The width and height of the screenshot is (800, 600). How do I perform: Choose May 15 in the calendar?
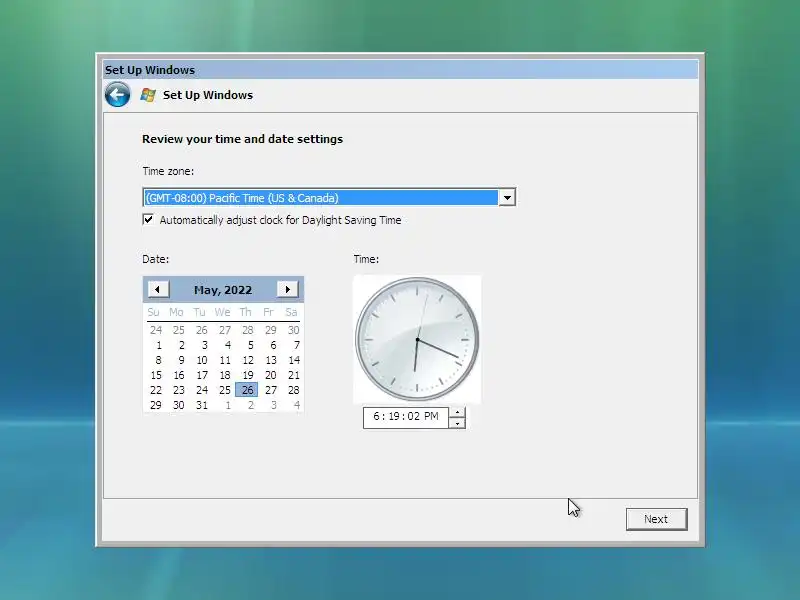[x=156, y=375]
